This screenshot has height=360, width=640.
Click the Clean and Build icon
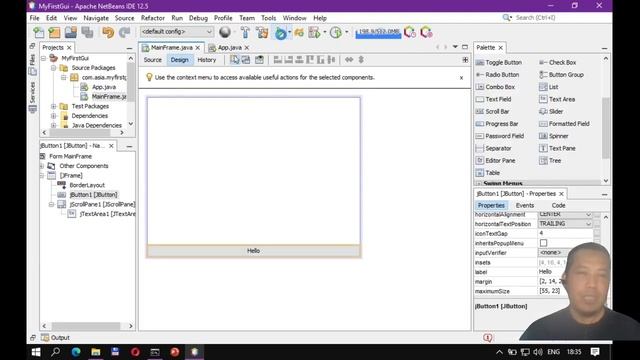pos(262,32)
